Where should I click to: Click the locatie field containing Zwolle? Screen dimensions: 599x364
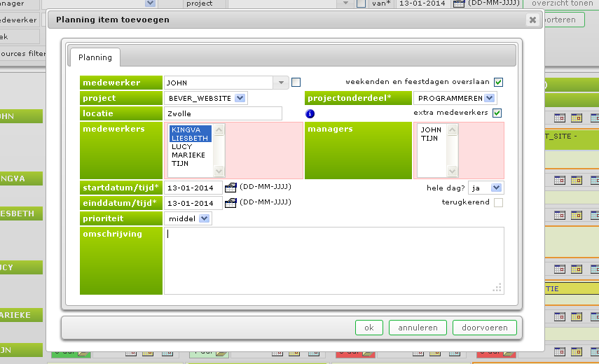pyautogui.click(x=223, y=113)
